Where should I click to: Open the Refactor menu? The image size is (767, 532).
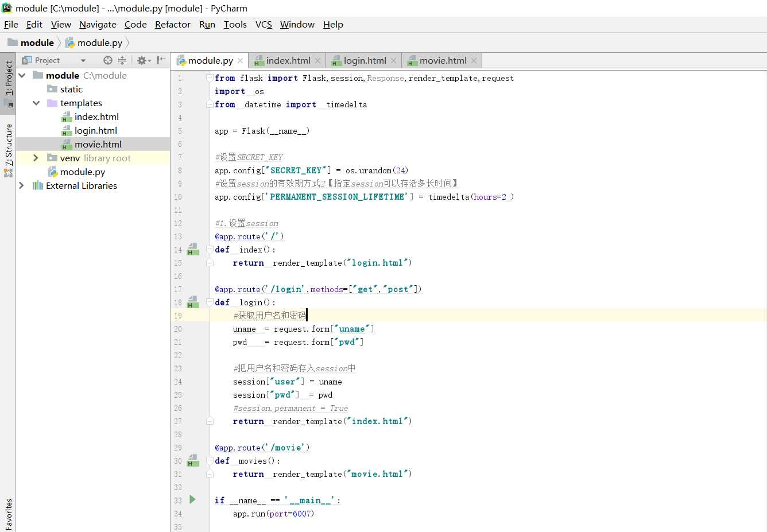pyautogui.click(x=173, y=24)
